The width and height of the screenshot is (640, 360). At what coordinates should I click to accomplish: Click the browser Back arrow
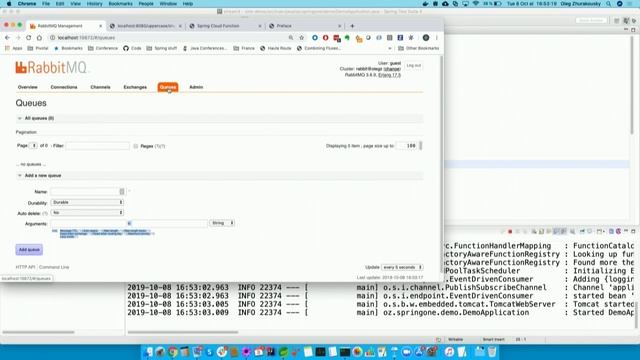[x=7, y=38]
